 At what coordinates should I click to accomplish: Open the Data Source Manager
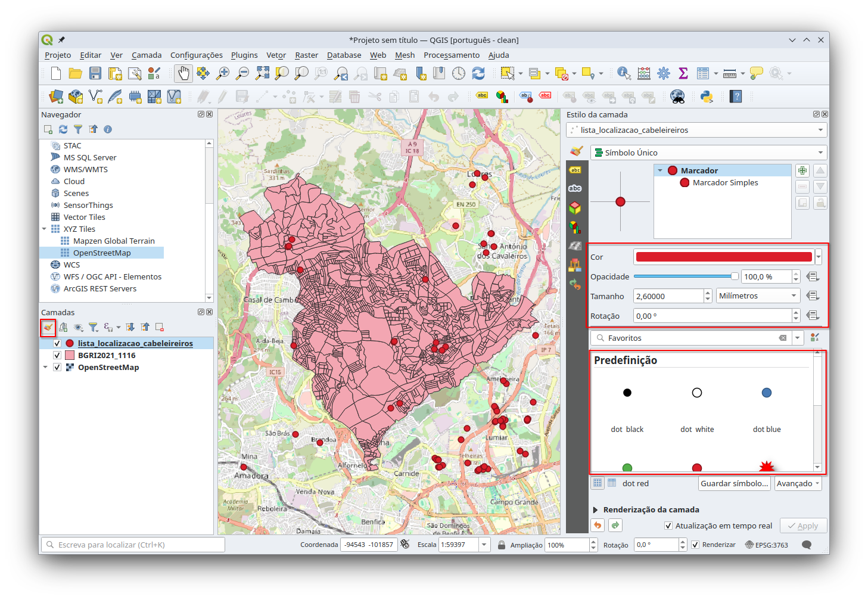point(56,97)
